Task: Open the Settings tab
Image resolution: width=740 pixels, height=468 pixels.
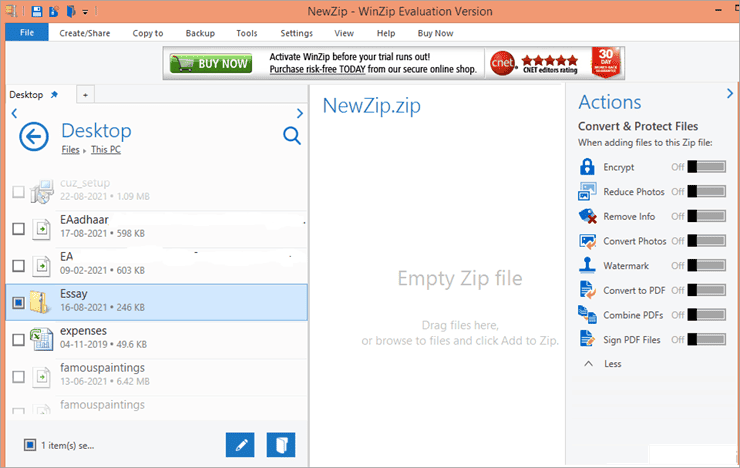Action: point(296,33)
